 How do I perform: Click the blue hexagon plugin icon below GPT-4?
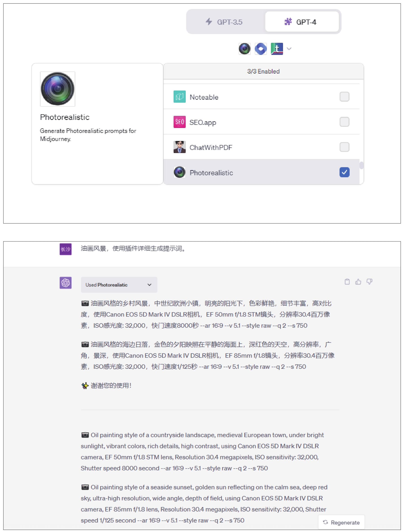(261, 49)
